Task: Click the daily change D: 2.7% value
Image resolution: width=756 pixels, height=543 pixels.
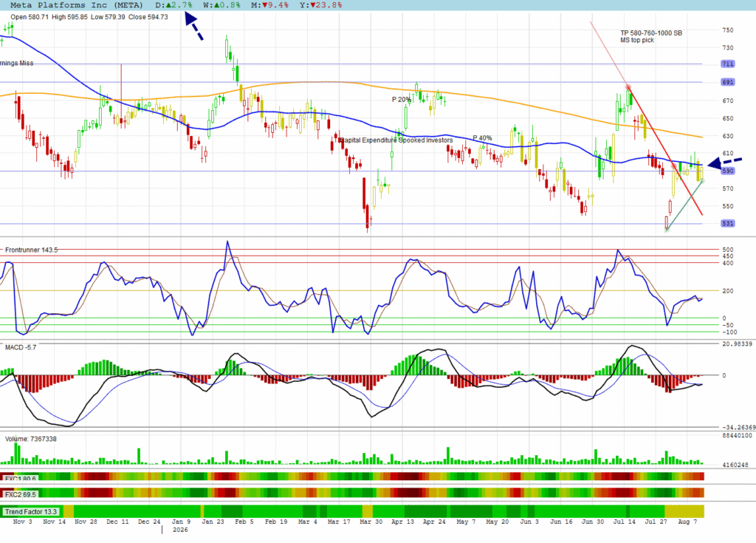Action: point(174,5)
